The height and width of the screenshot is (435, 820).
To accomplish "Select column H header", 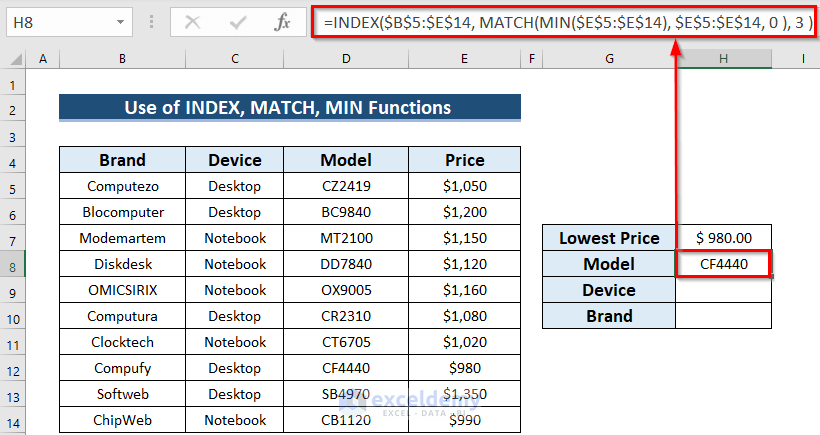I will pyautogui.click(x=723, y=60).
